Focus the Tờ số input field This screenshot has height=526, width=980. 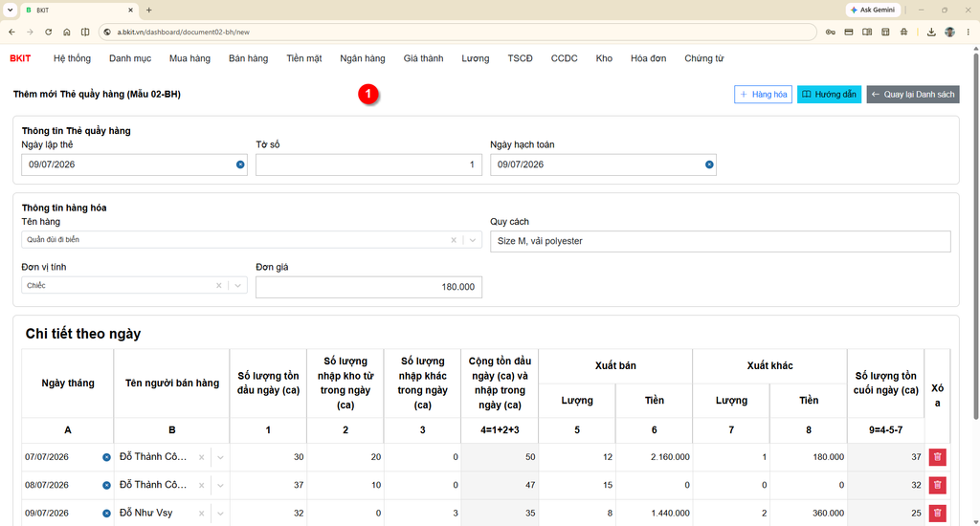[x=368, y=164]
